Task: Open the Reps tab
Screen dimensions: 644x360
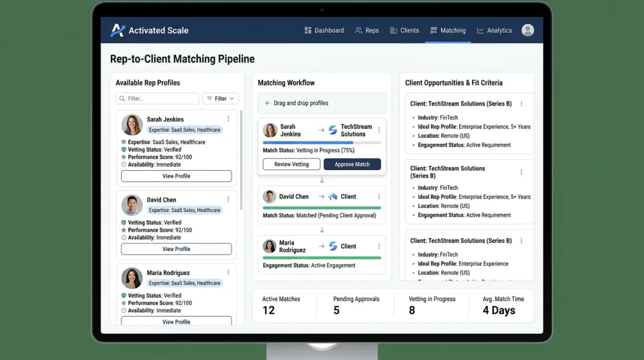Action: click(x=367, y=30)
